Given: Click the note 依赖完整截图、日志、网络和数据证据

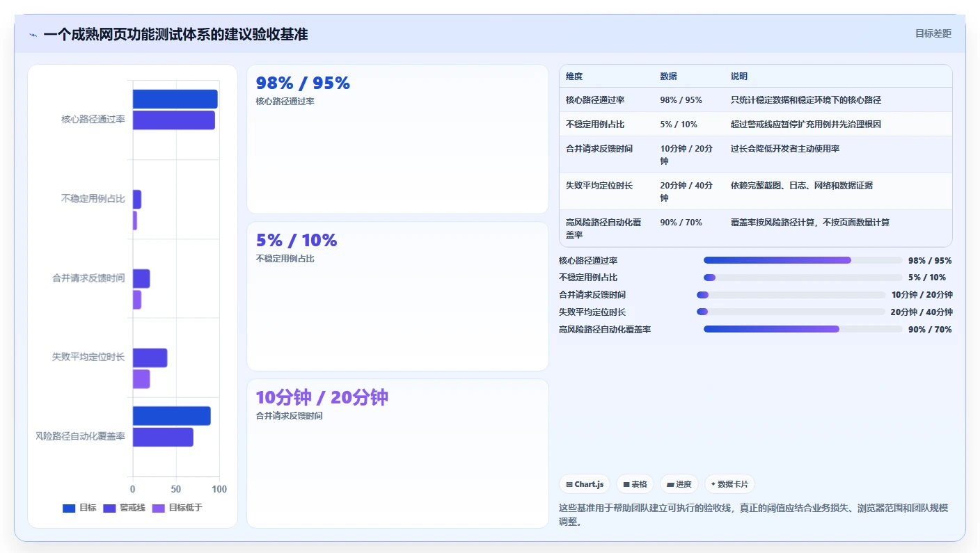Looking at the screenshot, I should pos(802,186).
